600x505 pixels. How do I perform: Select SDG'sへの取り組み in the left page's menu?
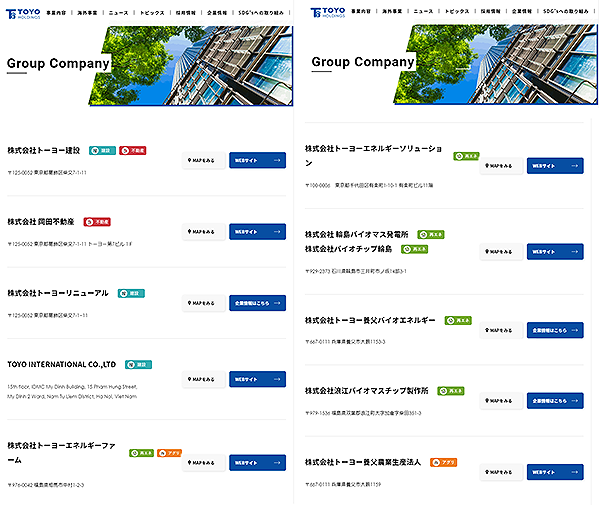tap(264, 13)
